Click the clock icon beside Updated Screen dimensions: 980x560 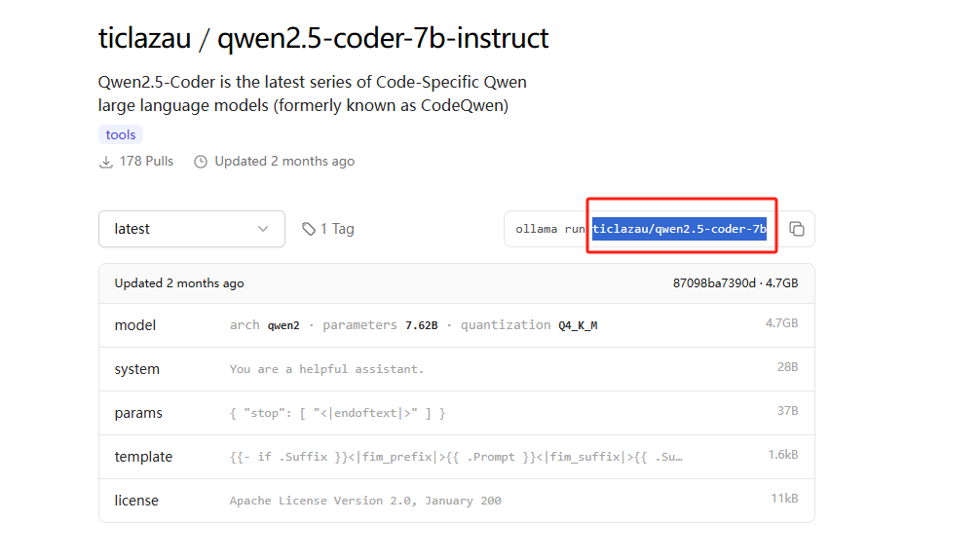point(201,162)
